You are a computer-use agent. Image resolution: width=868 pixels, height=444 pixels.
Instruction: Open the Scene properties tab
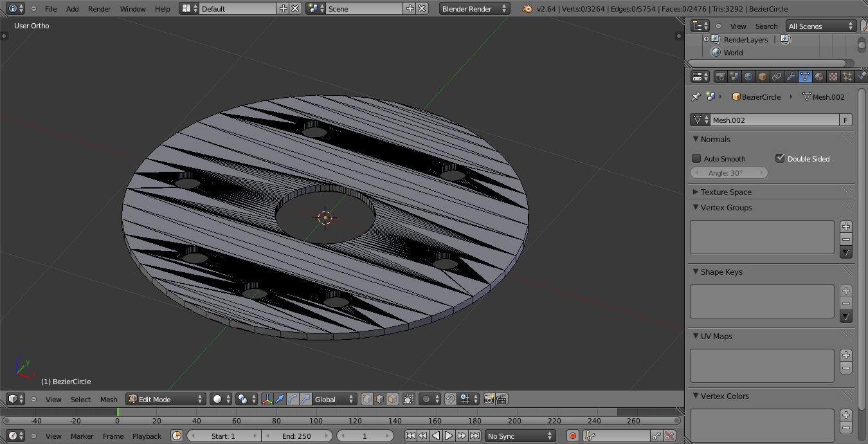point(734,77)
